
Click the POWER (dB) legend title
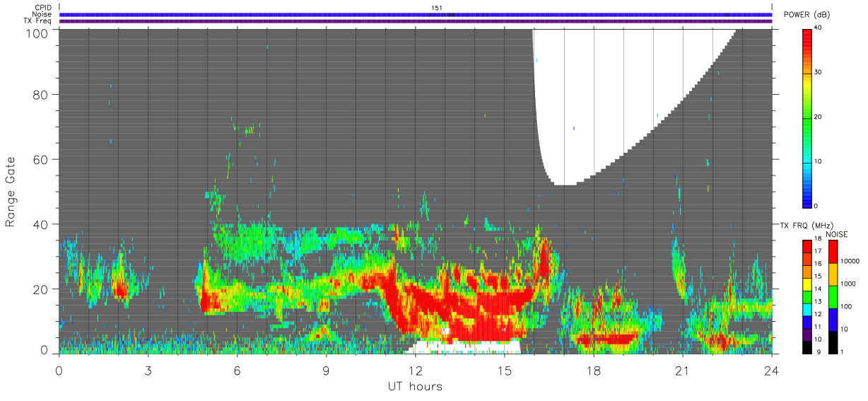(807, 16)
